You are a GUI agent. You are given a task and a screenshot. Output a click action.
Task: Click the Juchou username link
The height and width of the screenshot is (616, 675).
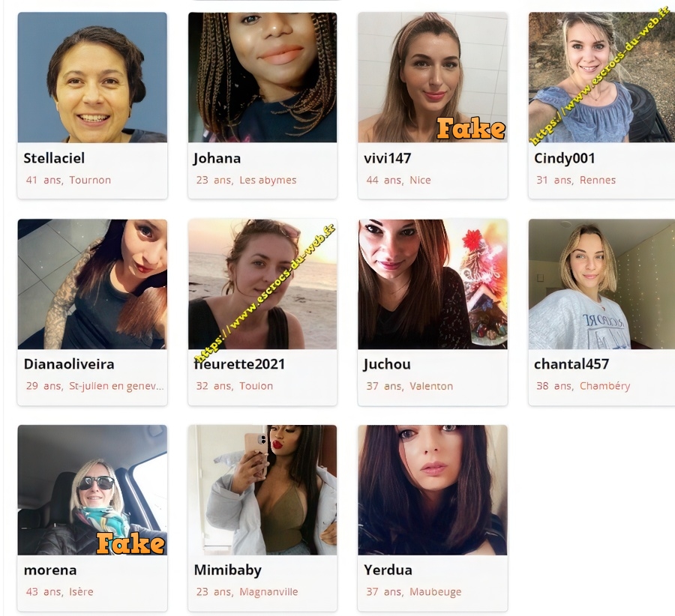tap(387, 364)
